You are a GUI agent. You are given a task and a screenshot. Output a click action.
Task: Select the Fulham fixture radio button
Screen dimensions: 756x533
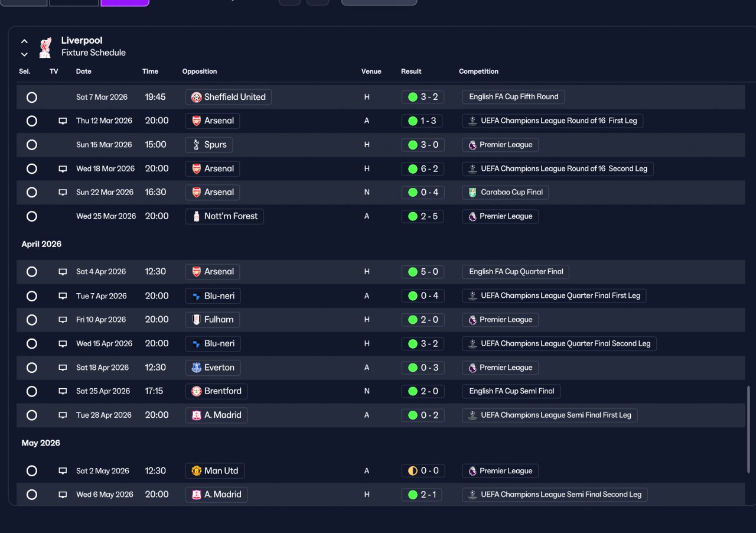tap(32, 320)
